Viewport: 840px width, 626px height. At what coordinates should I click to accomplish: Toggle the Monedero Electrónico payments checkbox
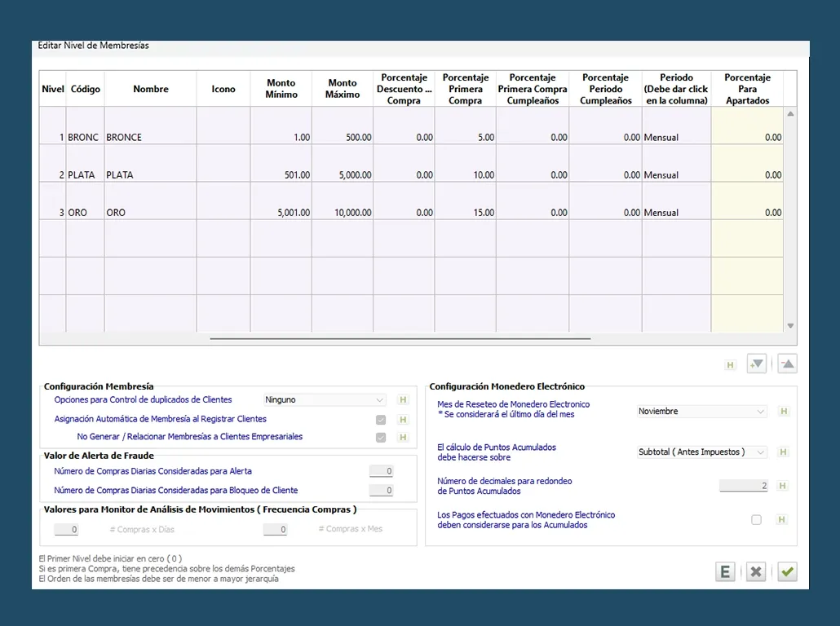756,519
